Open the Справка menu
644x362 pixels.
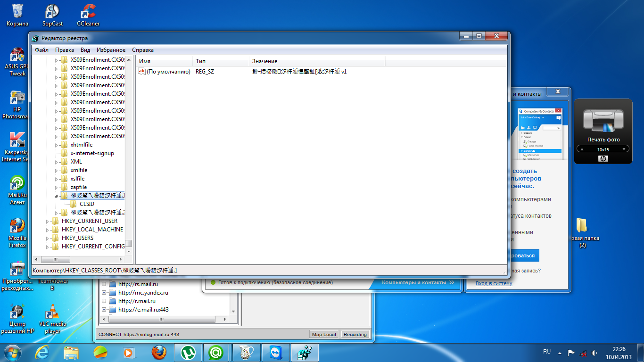[x=143, y=50]
